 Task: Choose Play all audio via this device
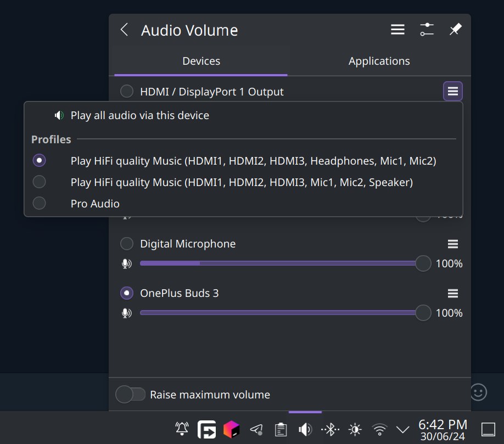[x=139, y=115]
